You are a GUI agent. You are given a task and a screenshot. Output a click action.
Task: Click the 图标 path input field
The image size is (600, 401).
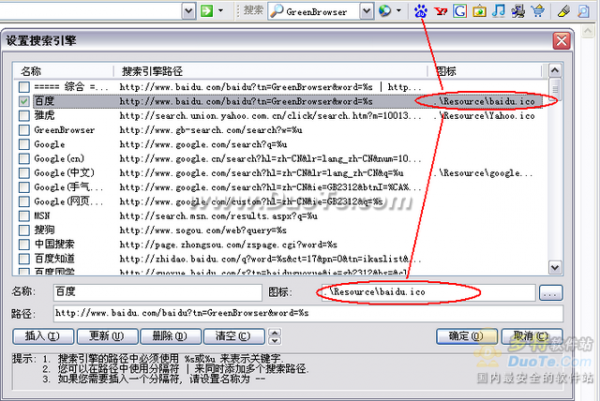tap(428, 292)
